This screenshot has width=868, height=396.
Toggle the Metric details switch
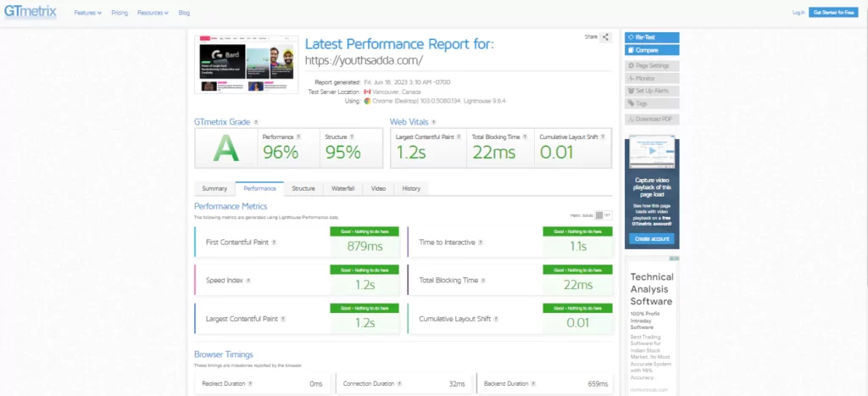(x=604, y=215)
